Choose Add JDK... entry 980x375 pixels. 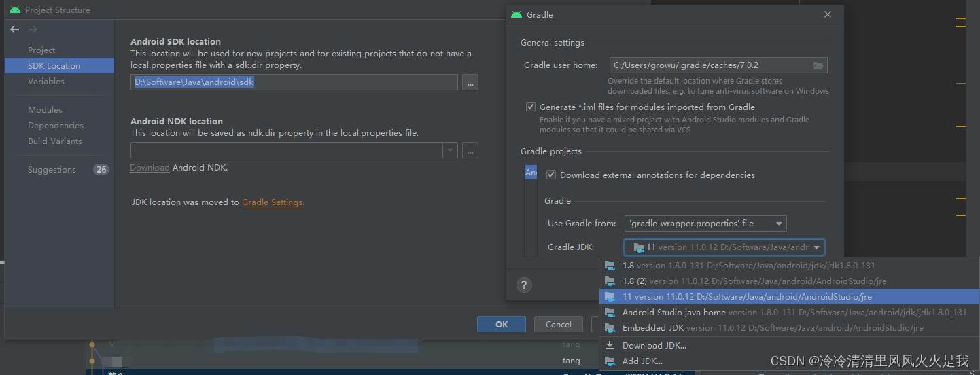[x=789, y=361]
